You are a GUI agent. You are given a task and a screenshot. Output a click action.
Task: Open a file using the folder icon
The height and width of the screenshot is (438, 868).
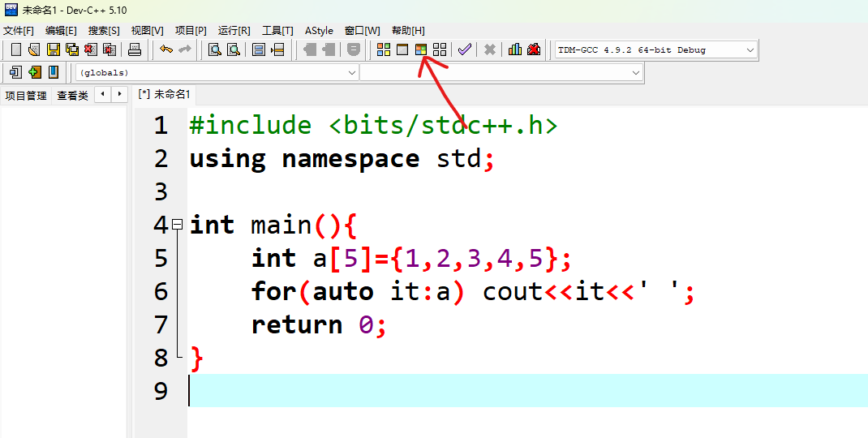33,49
